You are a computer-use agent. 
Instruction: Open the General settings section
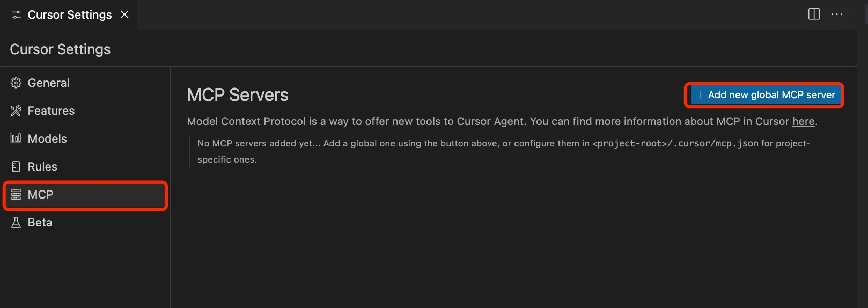pyautogui.click(x=85, y=83)
